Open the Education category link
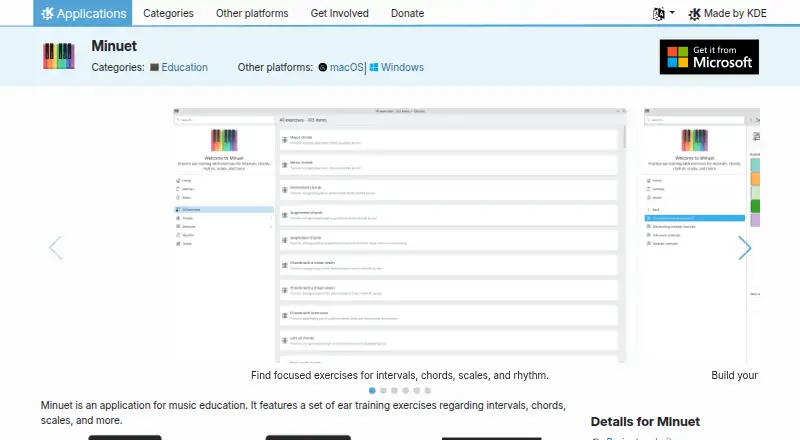The image size is (800, 440). point(184,67)
